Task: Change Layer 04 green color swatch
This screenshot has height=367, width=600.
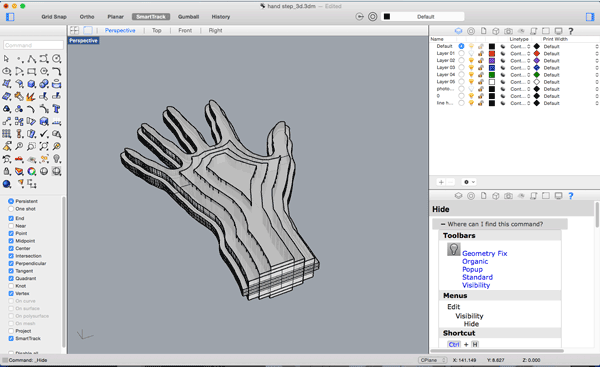Action: click(492, 75)
